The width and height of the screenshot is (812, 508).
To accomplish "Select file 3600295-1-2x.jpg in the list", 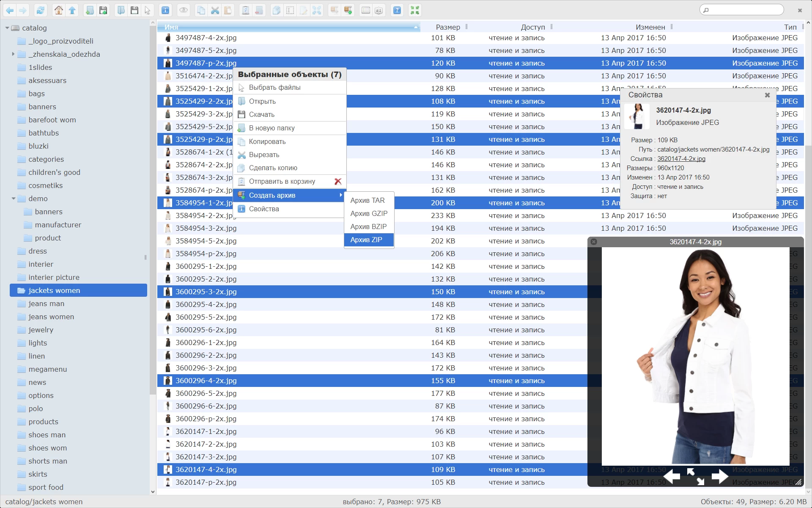I will coord(372,266).
